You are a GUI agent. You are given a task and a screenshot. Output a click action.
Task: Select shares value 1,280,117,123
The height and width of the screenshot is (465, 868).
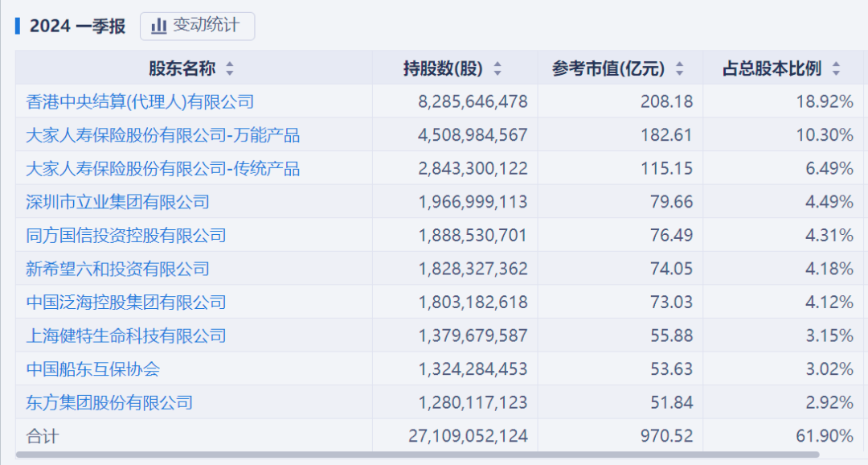473,402
